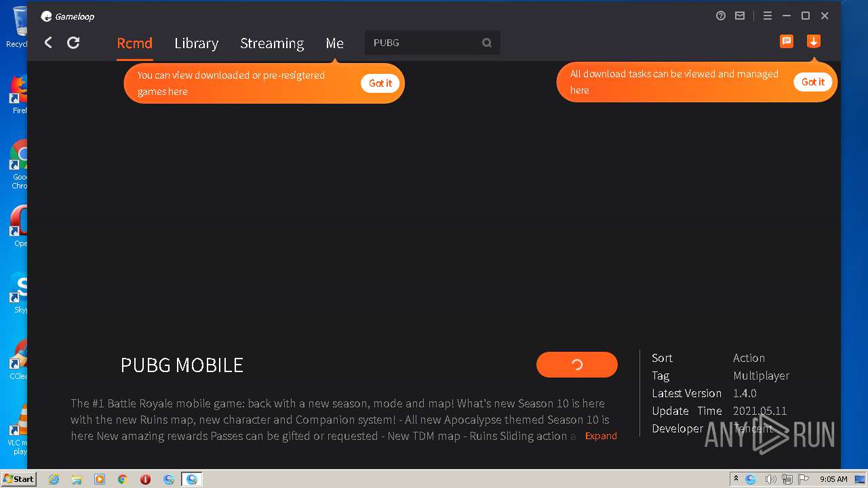Click the update time 2021.05.11
Image resolution: width=868 pixels, height=488 pixels.
(759, 411)
